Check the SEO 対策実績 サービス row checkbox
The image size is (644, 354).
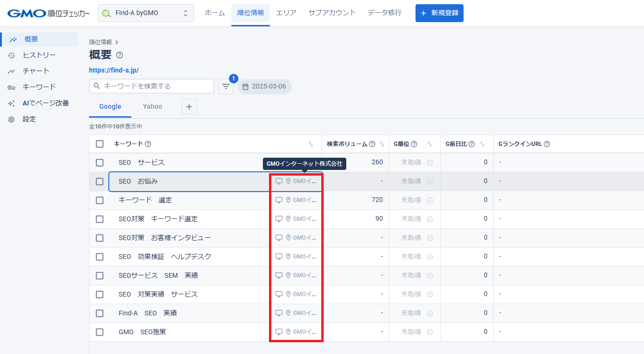[99, 294]
